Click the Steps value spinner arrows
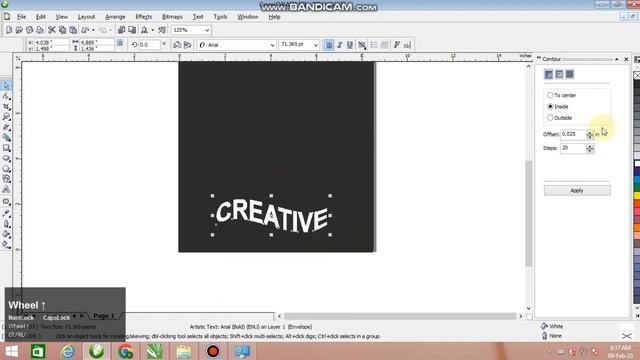The width and height of the screenshot is (640, 360). point(590,148)
